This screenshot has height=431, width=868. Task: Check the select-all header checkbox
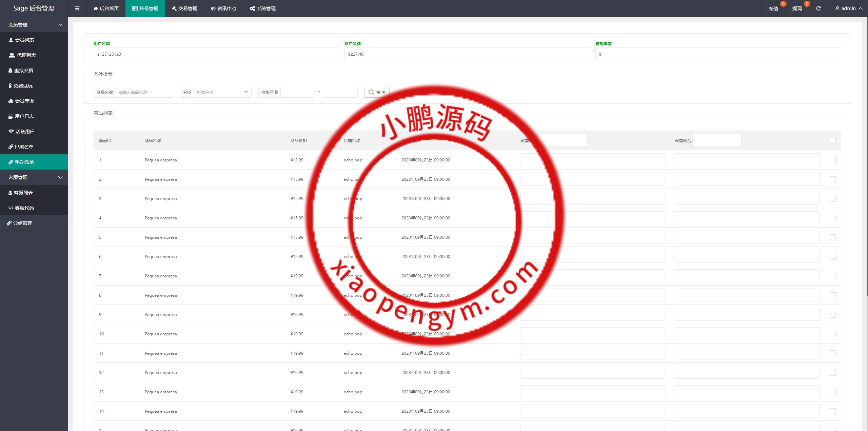click(832, 141)
